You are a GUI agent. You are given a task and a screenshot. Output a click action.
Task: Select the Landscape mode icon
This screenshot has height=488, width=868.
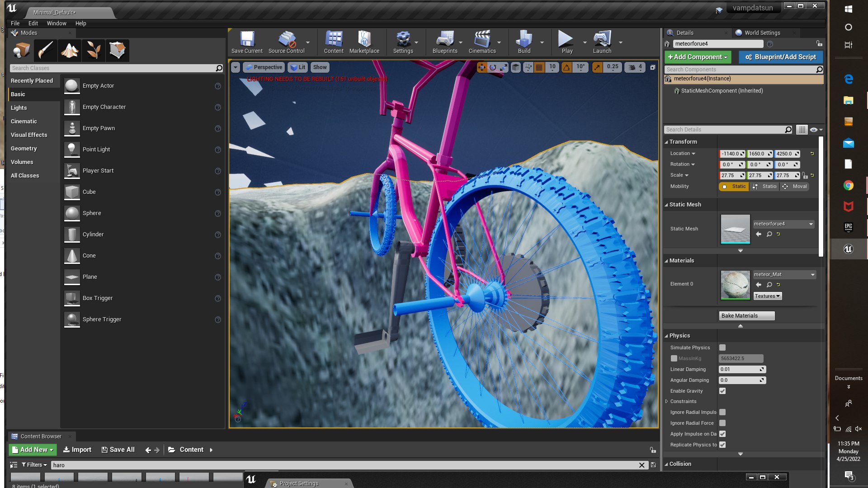pyautogui.click(x=69, y=50)
